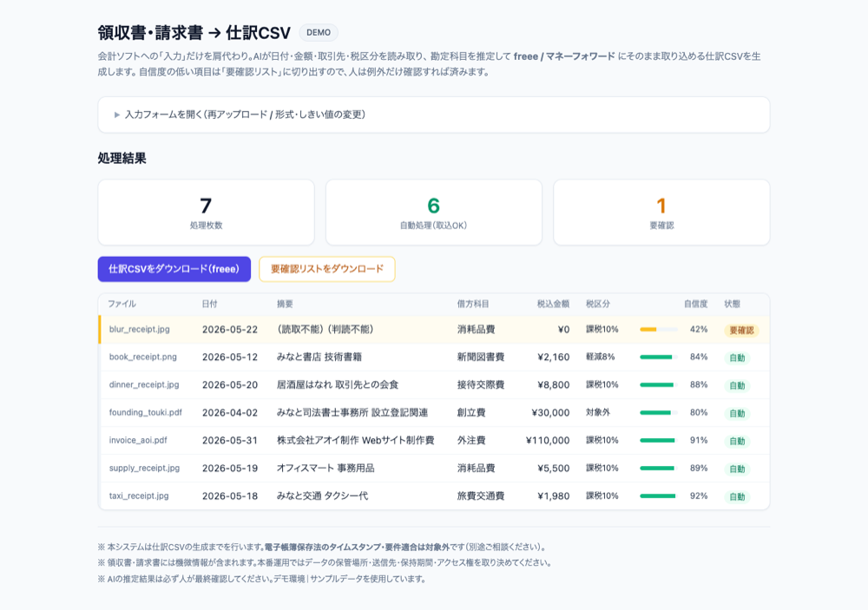The image size is (868, 610).
Task: Click the 日付 column header
Action: pyautogui.click(x=210, y=304)
